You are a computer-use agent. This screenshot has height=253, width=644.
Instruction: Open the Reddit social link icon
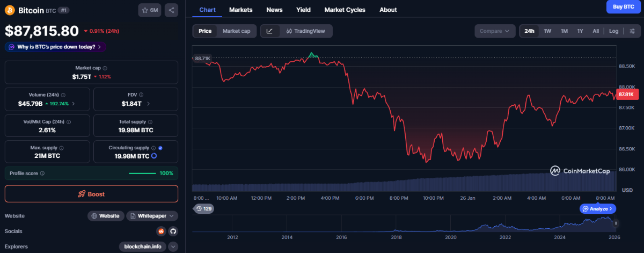161,232
